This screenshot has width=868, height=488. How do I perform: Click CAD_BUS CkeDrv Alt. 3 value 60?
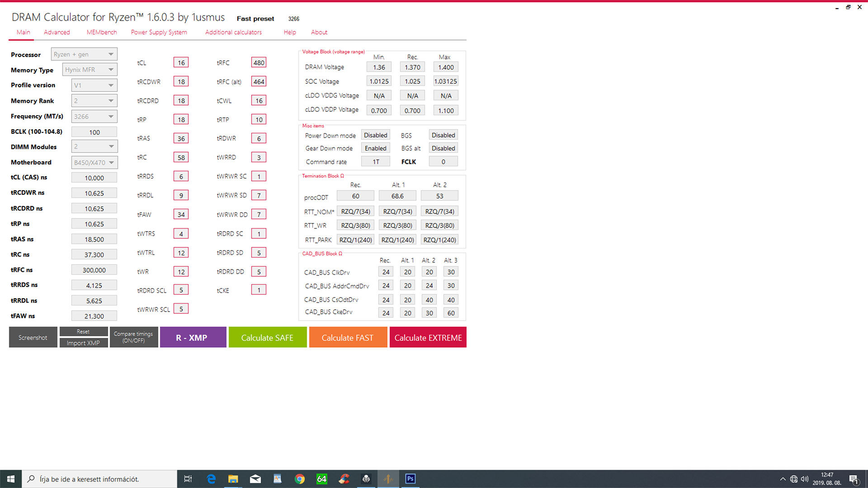pyautogui.click(x=451, y=313)
